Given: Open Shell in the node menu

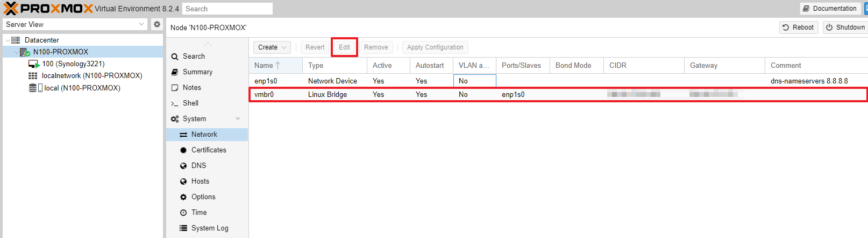Looking at the screenshot, I should click(190, 103).
